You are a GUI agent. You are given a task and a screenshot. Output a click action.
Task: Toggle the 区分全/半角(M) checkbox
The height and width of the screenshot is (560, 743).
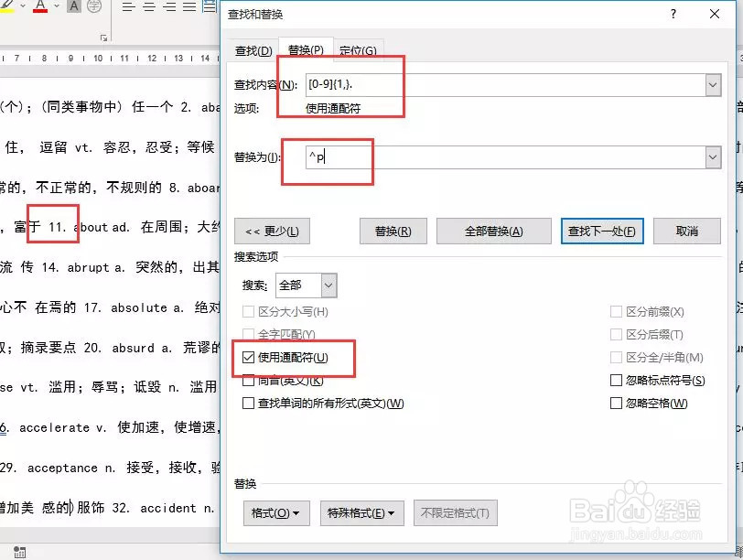[x=616, y=357]
